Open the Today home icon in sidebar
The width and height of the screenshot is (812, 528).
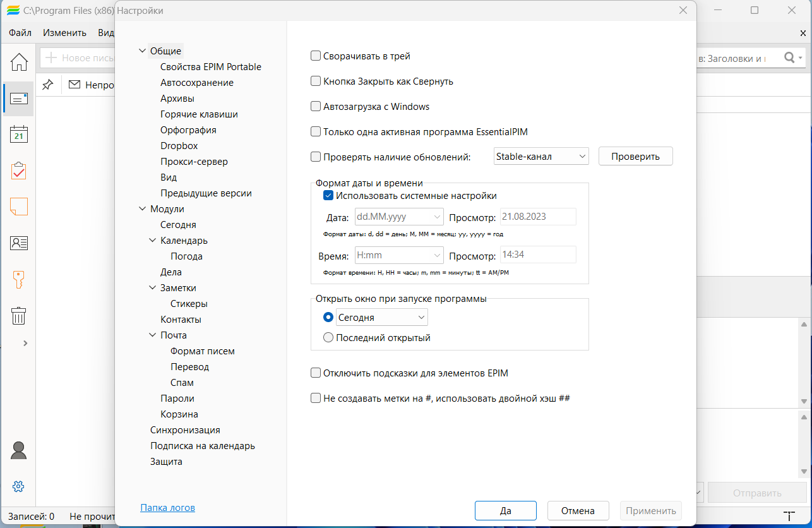click(19, 61)
